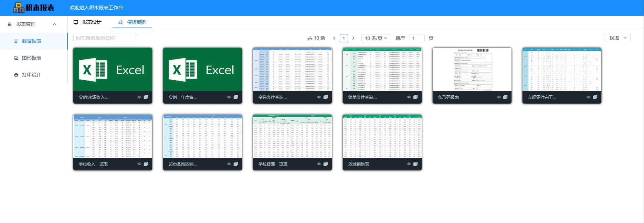The image size is (644, 223).
Task: Click copy icon on 车间零件完工 card
Action: click(x=595, y=97)
